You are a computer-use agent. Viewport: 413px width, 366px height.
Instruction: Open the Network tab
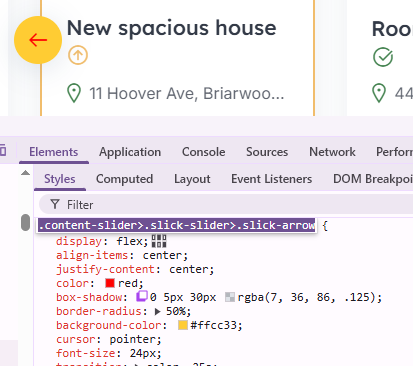coord(332,152)
